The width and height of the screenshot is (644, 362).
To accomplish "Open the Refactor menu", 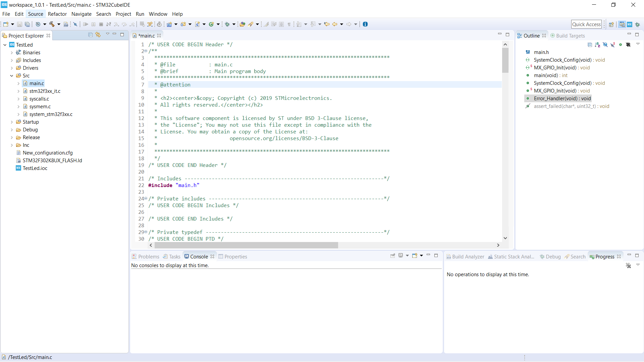I will (57, 14).
